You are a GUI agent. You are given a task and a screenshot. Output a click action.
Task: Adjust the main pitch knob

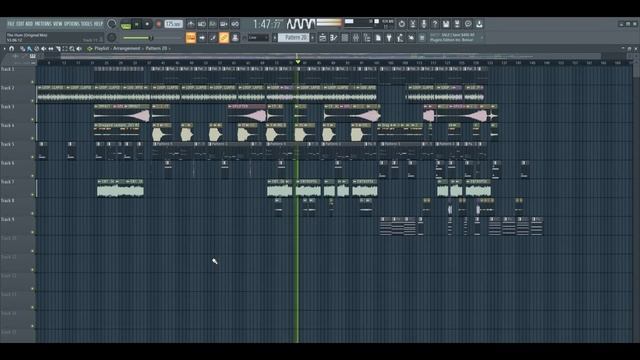click(111, 38)
